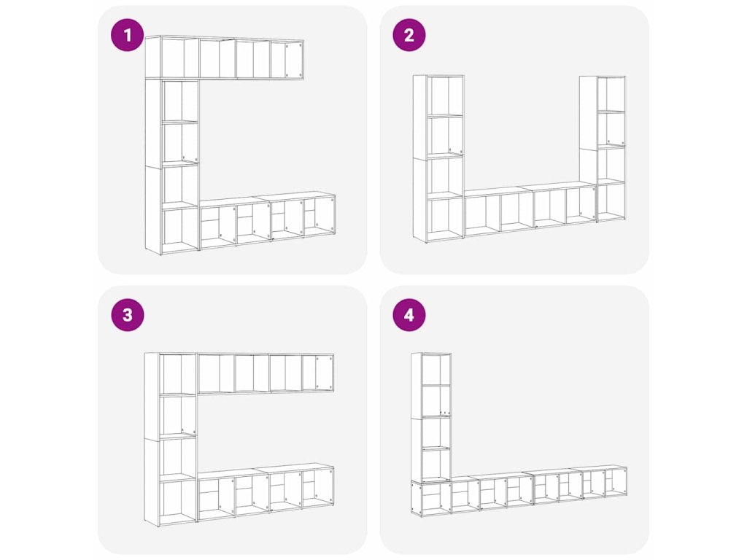
Task: Click the tall bookcase in layout 3
Action: tap(171, 440)
